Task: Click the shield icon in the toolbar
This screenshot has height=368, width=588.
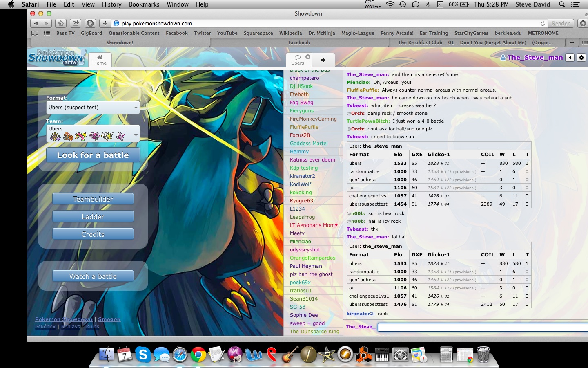Action: [x=90, y=23]
